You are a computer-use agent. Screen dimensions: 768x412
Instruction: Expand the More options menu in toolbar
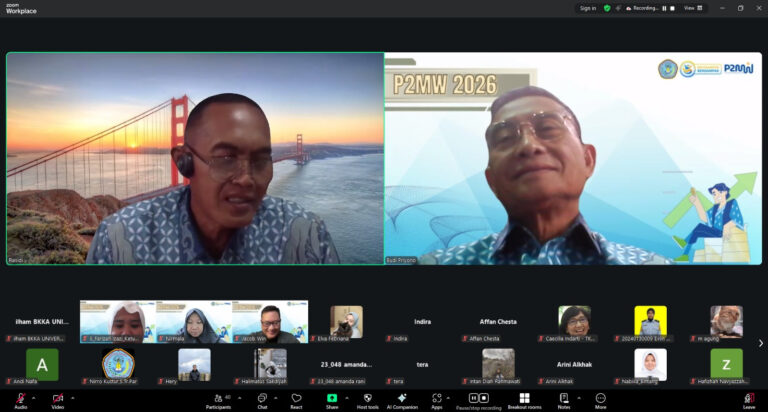(x=600, y=399)
